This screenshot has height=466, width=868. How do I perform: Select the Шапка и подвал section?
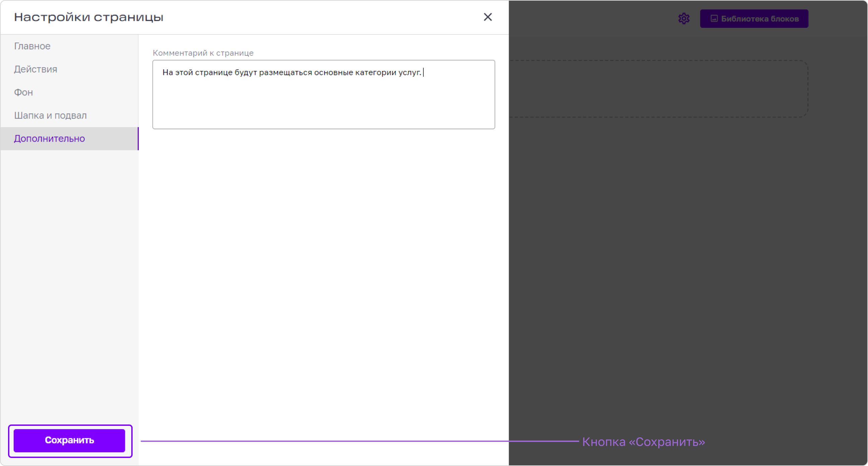pyautogui.click(x=69, y=115)
